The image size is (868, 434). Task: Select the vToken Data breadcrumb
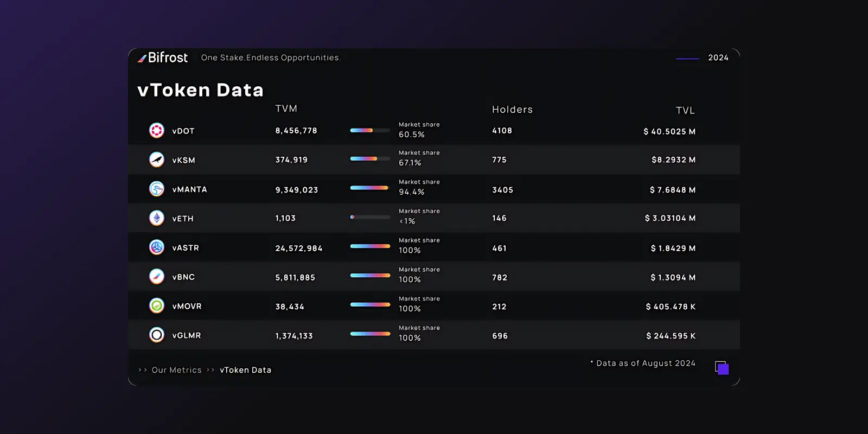tap(245, 370)
